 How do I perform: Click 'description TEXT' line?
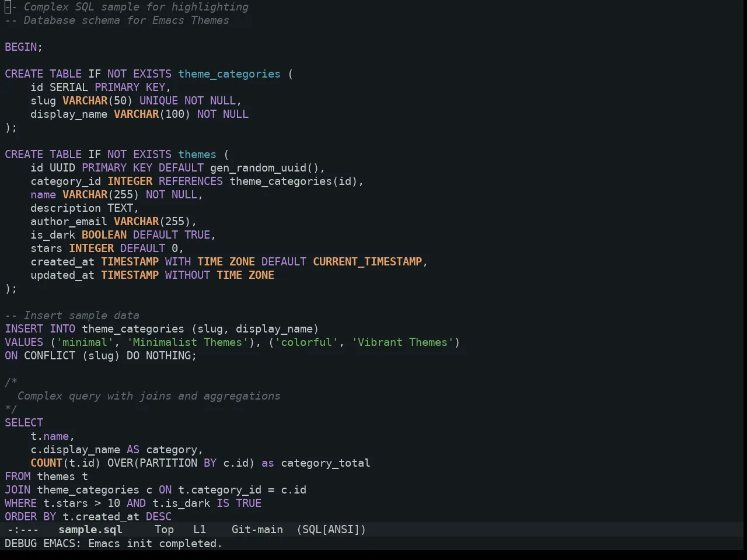coord(85,208)
